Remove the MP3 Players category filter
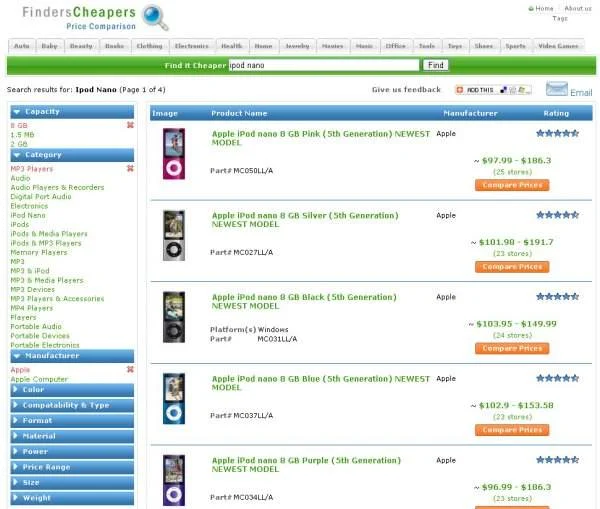Screen dimensions: 600x509 click(x=130, y=168)
